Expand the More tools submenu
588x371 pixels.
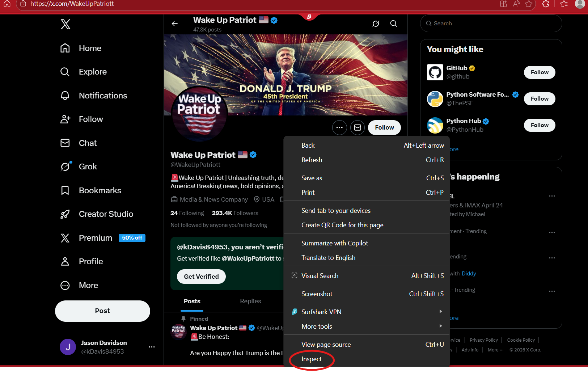[367, 326]
